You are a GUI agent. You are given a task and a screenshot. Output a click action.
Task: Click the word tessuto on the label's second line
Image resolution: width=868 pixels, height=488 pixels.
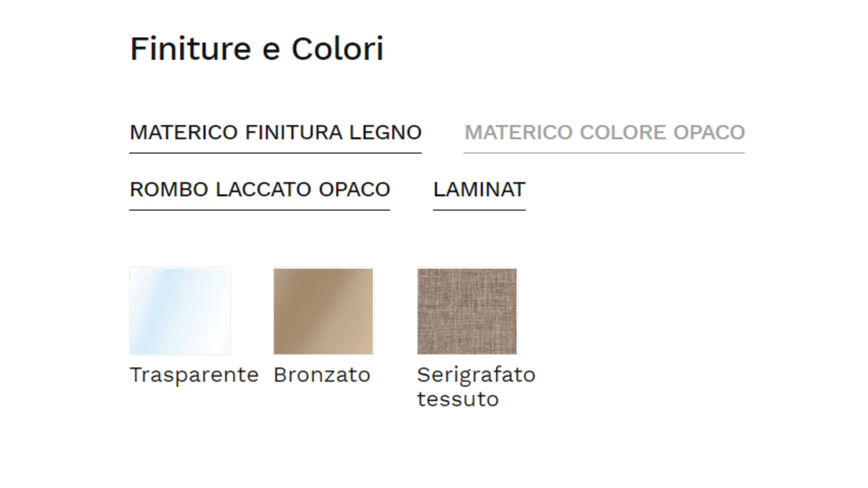458,399
